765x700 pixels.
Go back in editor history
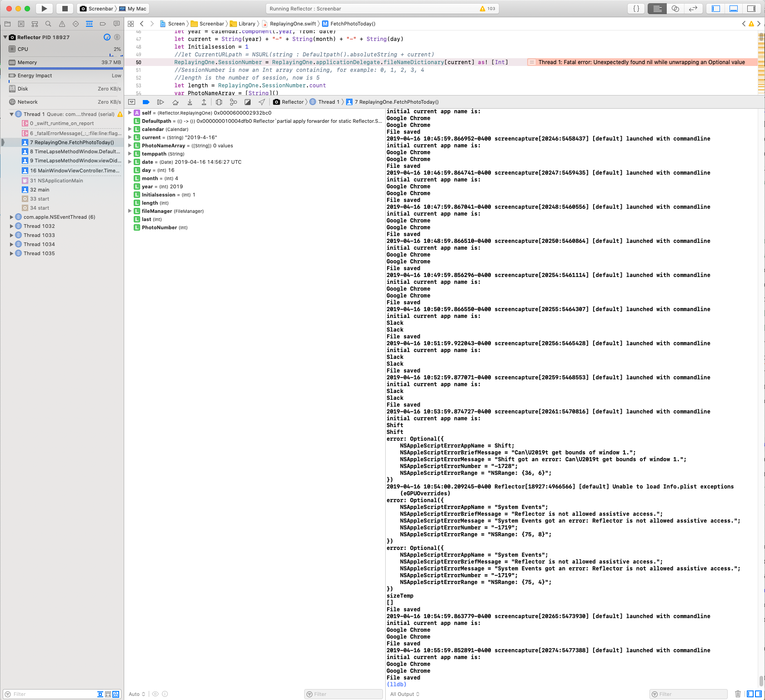142,24
